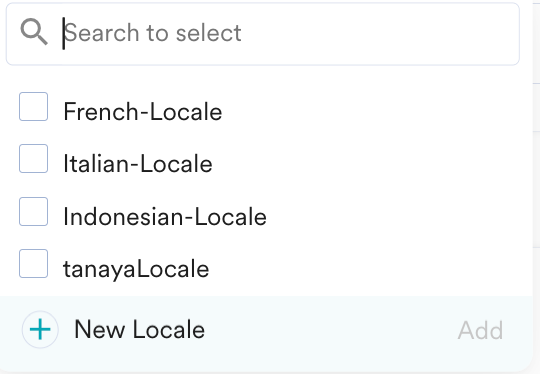
Task: Focus the Search to select field
Action: coord(263,34)
